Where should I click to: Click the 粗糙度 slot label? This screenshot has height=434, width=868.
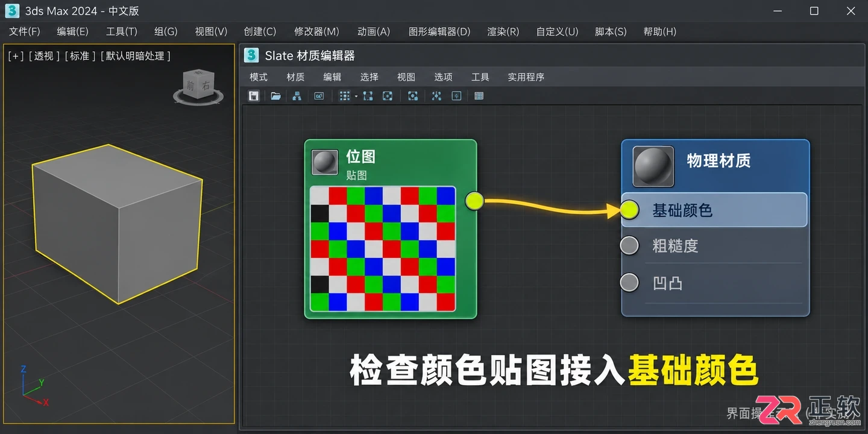click(675, 246)
